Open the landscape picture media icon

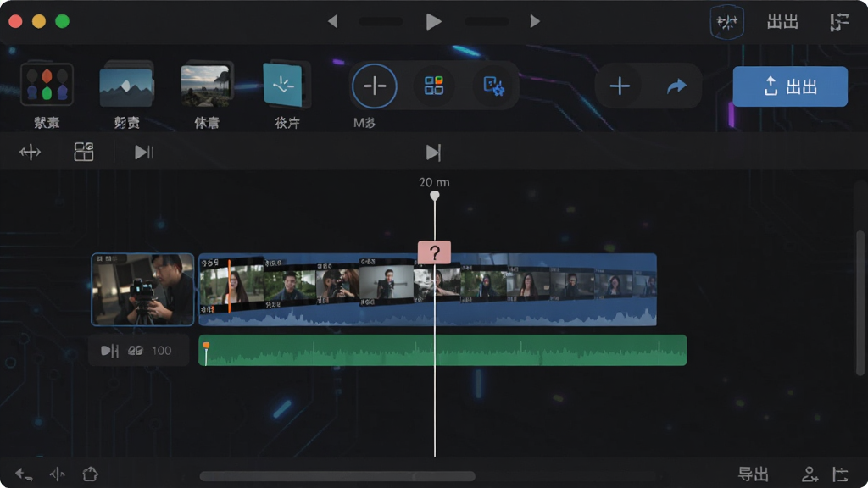pyautogui.click(x=207, y=85)
